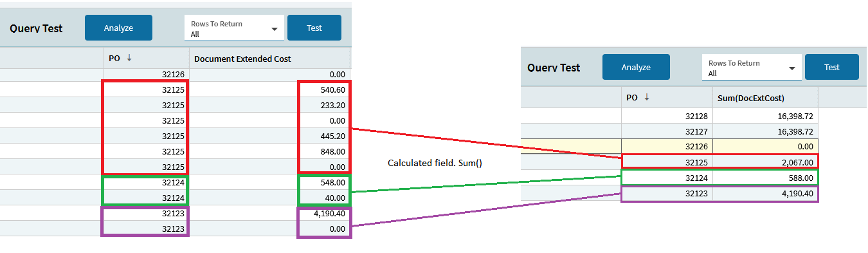Select the PO 32128 cell in the right table
868x253 pixels.
[667, 116]
